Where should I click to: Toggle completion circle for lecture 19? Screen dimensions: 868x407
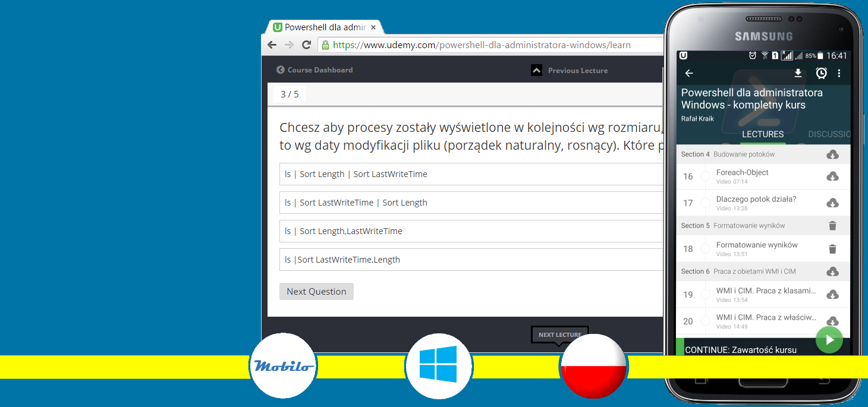[x=706, y=295]
